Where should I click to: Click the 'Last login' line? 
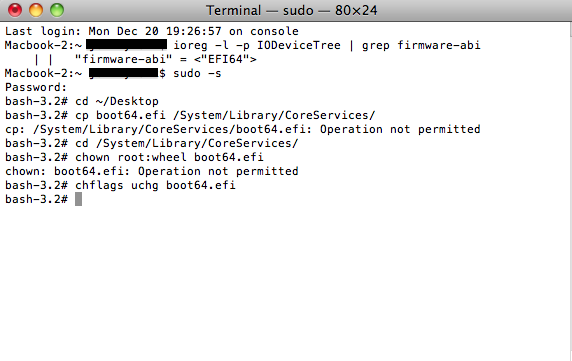click(x=152, y=31)
